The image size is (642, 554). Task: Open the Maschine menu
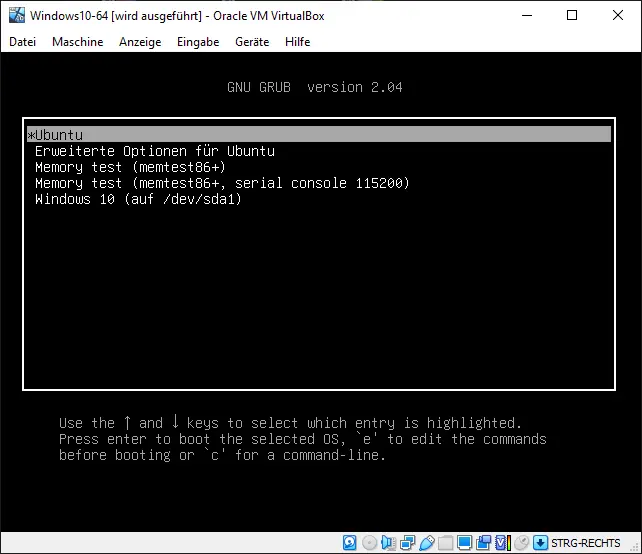click(77, 42)
